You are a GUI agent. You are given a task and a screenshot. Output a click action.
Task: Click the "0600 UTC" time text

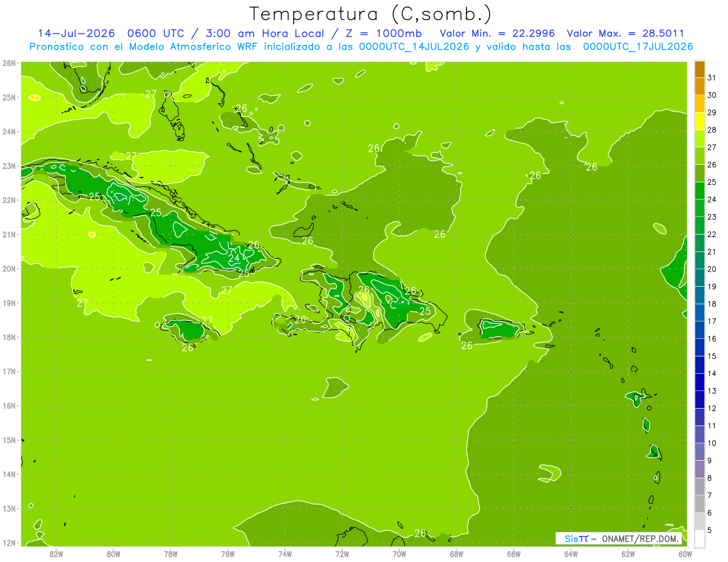coord(156,33)
